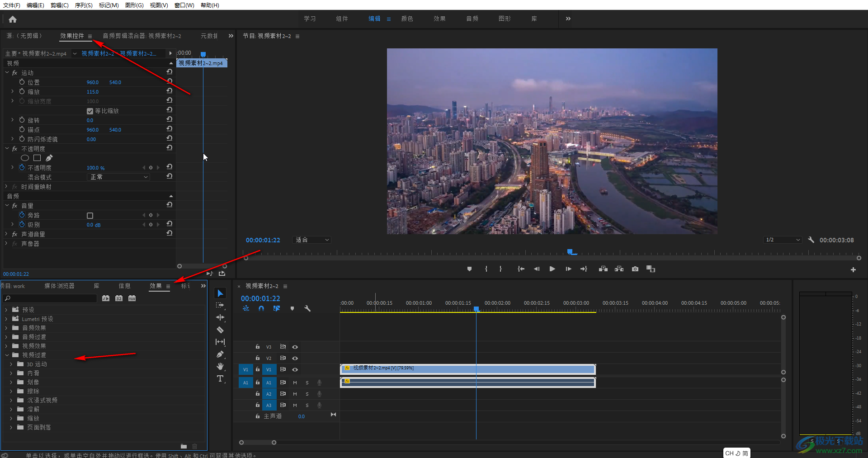Open the comparison view button
The height and width of the screenshot is (458, 868).
pyautogui.click(x=651, y=269)
